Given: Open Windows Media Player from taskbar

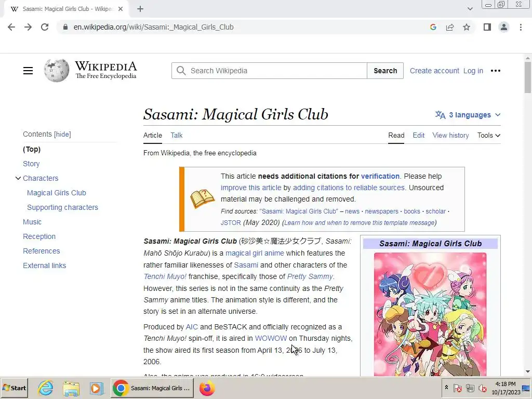Looking at the screenshot, I should [x=96, y=388].
